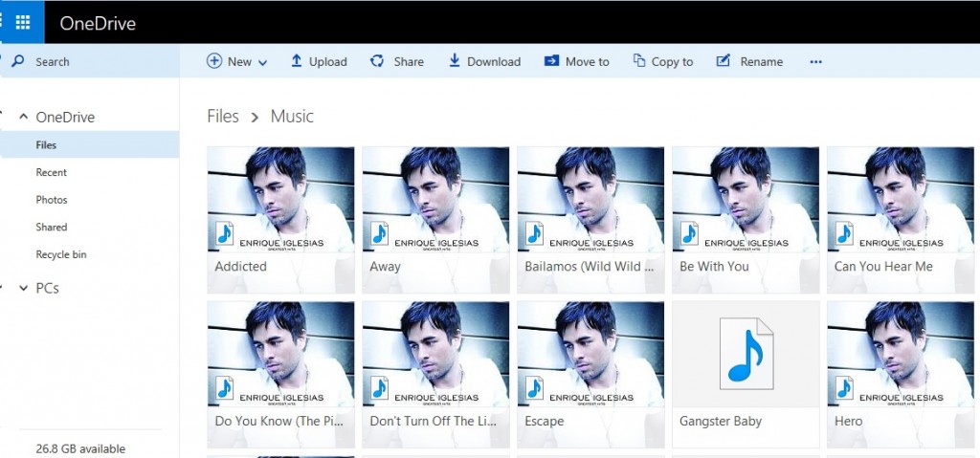Click music note icon on Hero tile
980x458 pixels.
844,388
